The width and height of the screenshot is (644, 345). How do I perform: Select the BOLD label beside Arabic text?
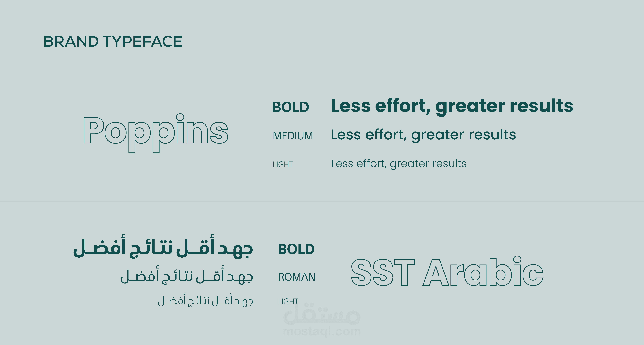tap(296, 250)
